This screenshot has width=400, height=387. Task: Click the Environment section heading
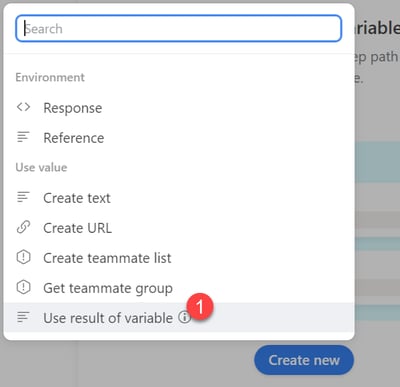click(x=50, y=77)
